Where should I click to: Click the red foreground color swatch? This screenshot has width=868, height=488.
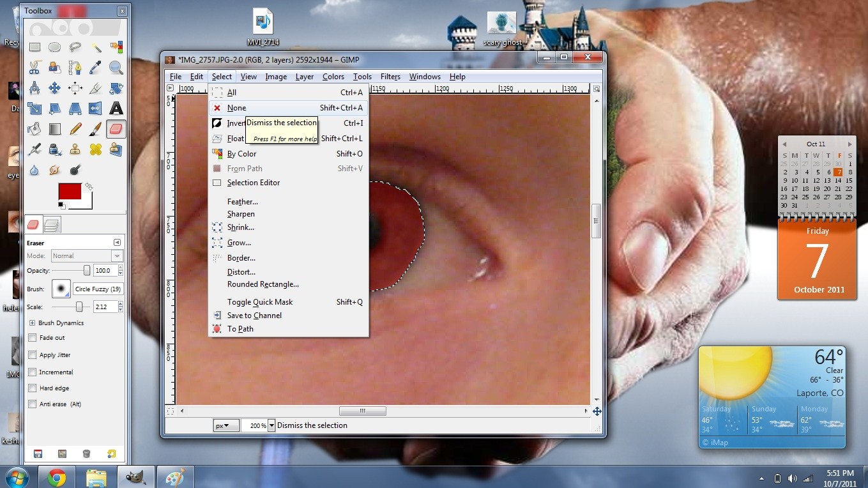[69, 191]
